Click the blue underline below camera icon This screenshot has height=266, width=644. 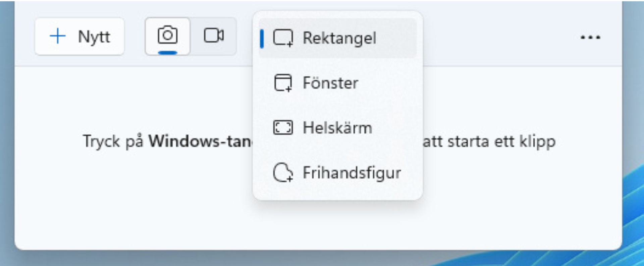pos(168,53)
